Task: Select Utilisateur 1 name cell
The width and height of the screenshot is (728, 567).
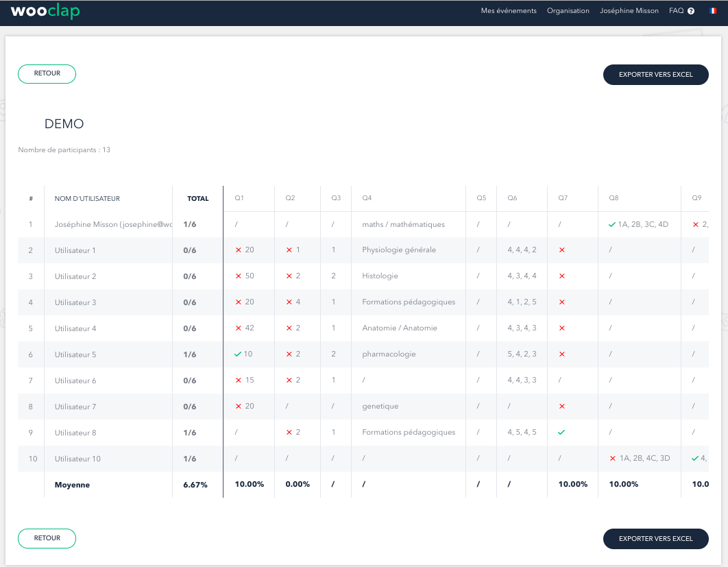Action: click(x=75, y=250)
